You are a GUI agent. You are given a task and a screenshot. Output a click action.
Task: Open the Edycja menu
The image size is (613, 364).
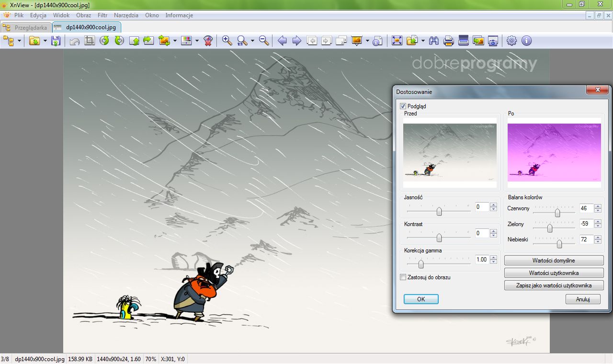coord(38,15)
